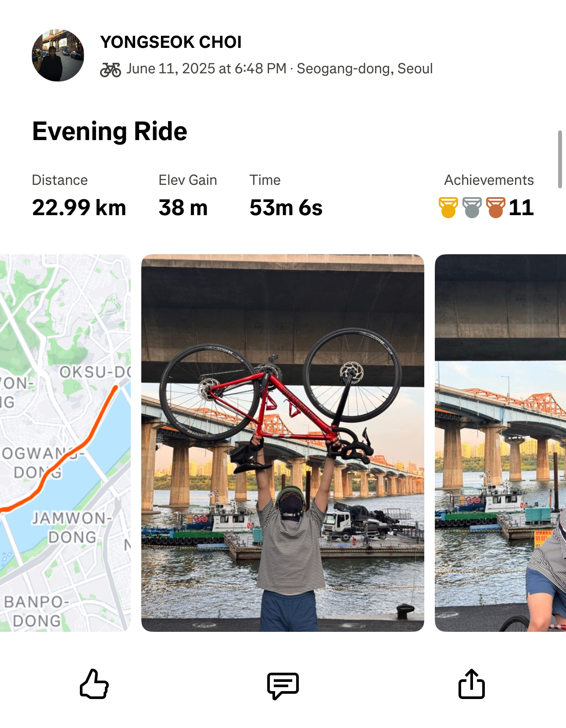Click the bronze trophy achievement icon

tap(495, 208)
